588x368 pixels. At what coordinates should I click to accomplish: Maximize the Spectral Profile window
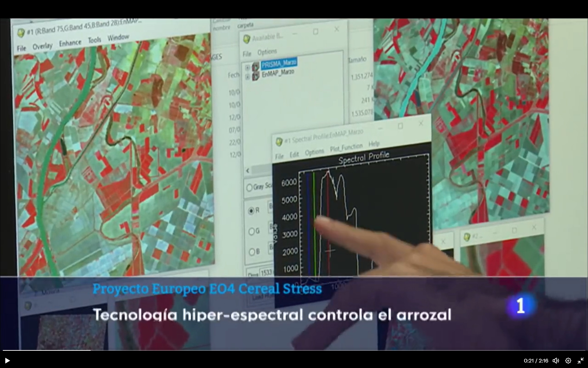point(400,126)
